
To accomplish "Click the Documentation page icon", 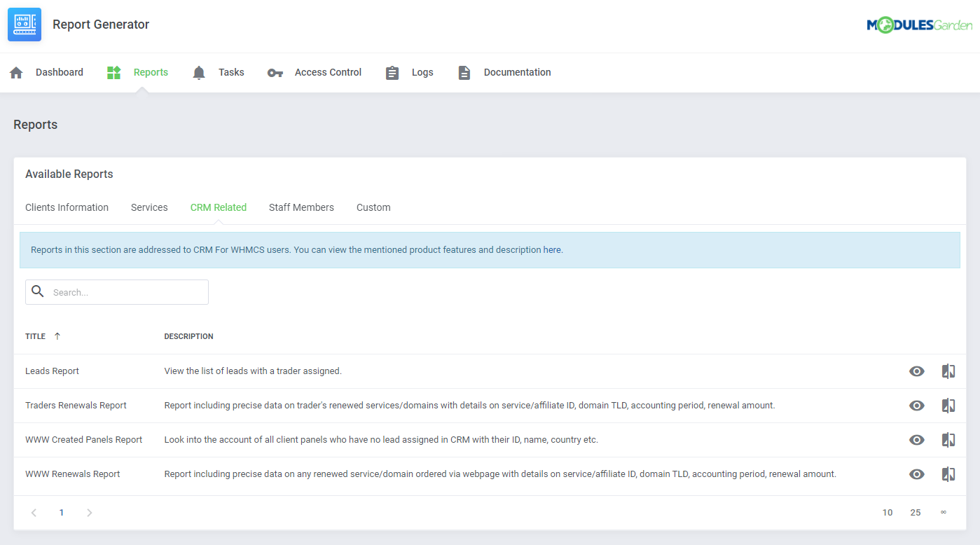I will click(464, 73).
